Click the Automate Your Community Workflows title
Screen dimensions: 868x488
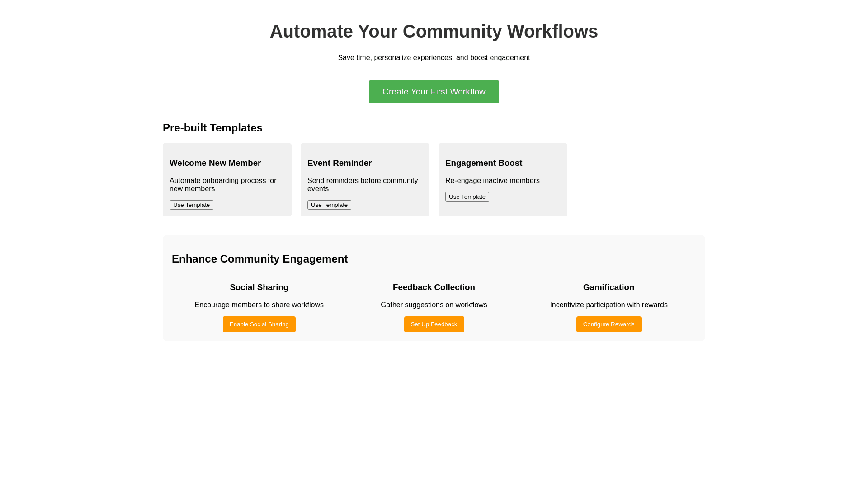point(434,32)
